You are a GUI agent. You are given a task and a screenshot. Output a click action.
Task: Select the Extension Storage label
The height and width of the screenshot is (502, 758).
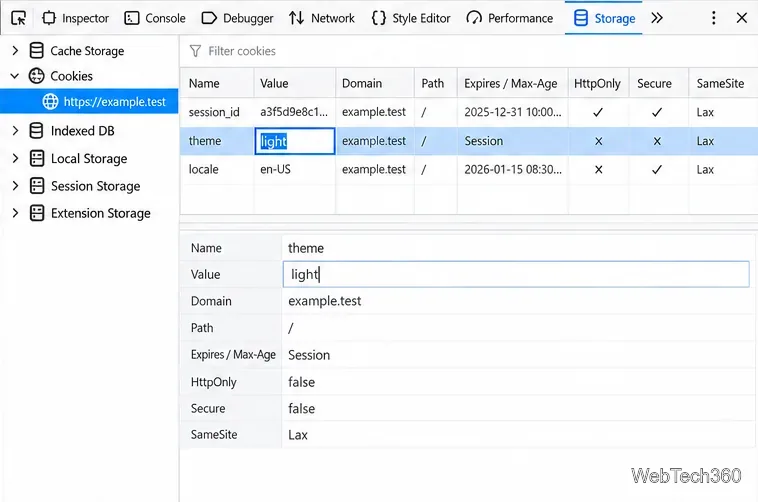click(101, 213)
